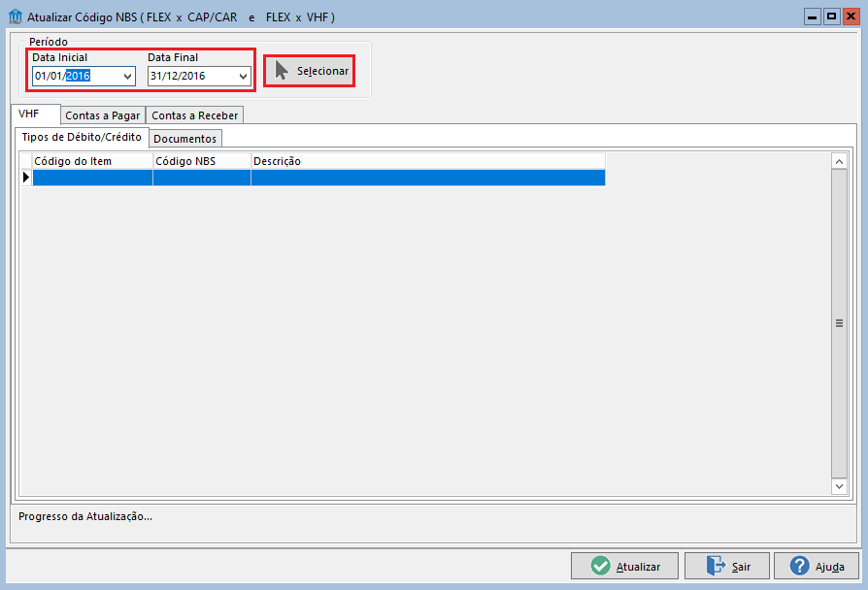Click the vertical scrollbar thumb
868x590 pixels.
click(839, 323)
